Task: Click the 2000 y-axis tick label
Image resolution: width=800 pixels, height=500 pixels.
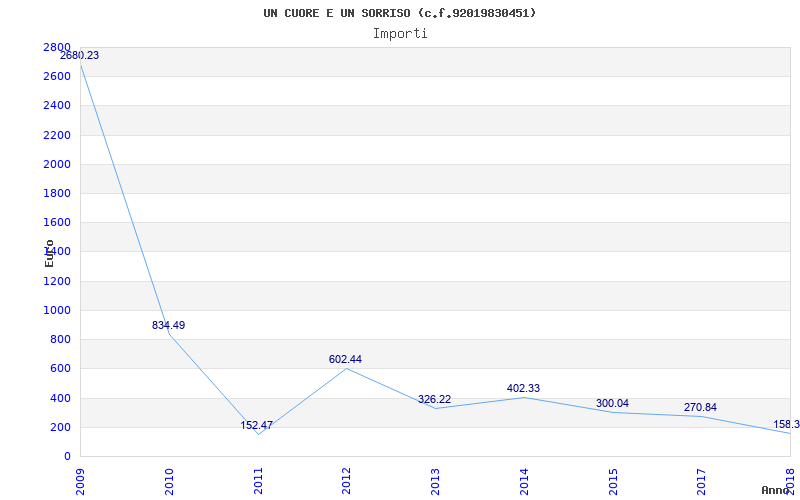Action: [57, 164]
